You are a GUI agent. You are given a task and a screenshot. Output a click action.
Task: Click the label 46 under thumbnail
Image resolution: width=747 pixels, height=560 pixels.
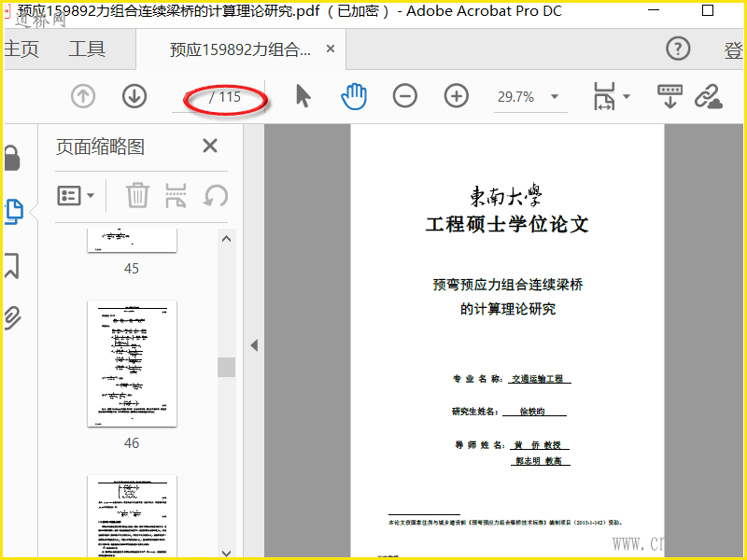(x=132, y=443)
